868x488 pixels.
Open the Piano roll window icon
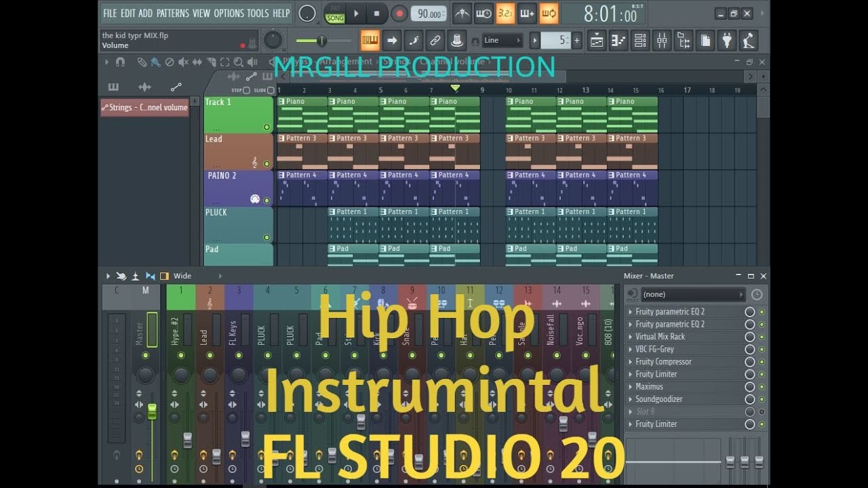click(x=618, y=41)
